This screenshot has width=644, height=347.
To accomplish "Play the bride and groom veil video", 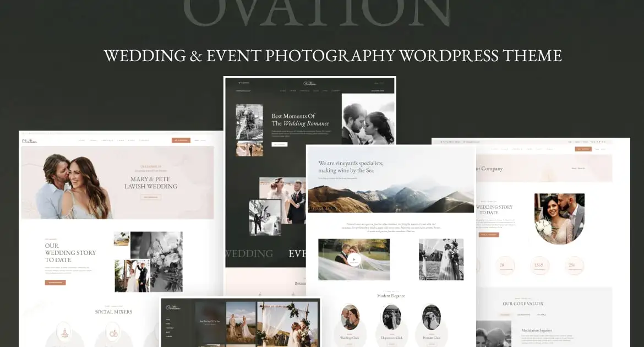I will pyautogui.click(x=354, y=259).
